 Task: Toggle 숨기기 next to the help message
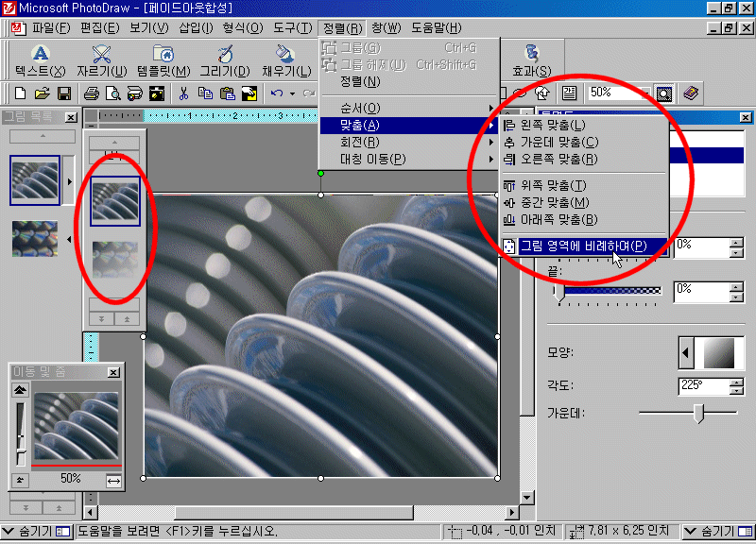pyautogui.click(x=36, y=532)
